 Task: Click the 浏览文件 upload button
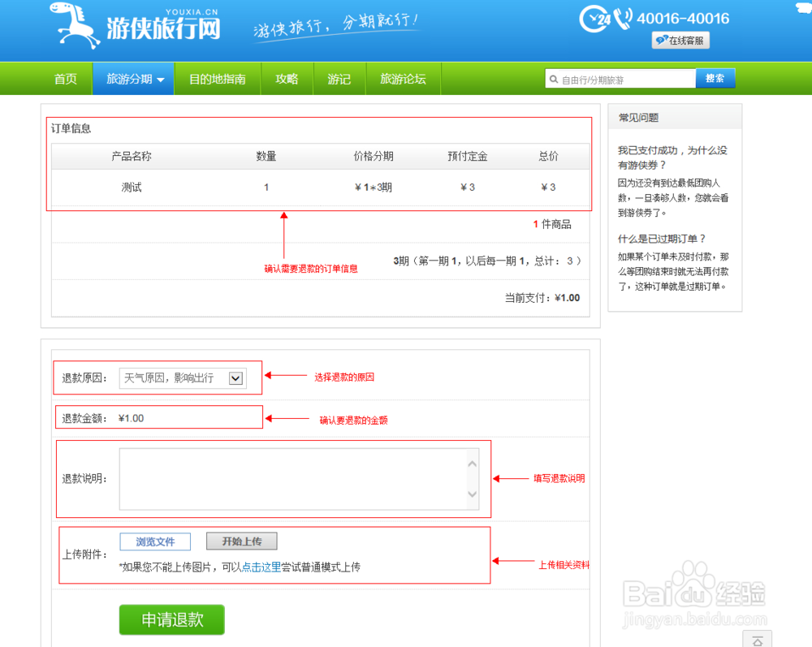point(154,541)
